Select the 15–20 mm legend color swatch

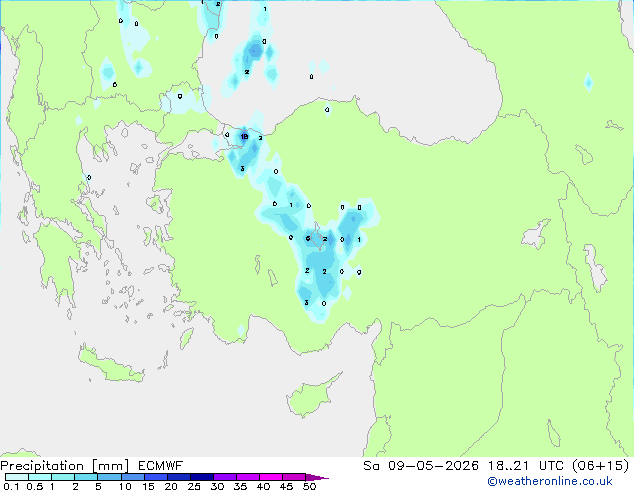[x=155, y=477]
